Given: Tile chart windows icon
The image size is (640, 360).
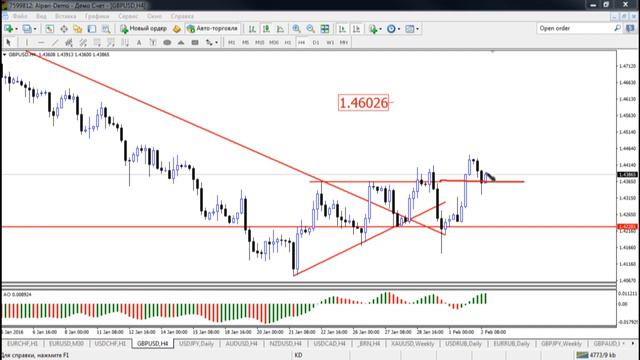Looking at the screenshot, I should (325, 29).
